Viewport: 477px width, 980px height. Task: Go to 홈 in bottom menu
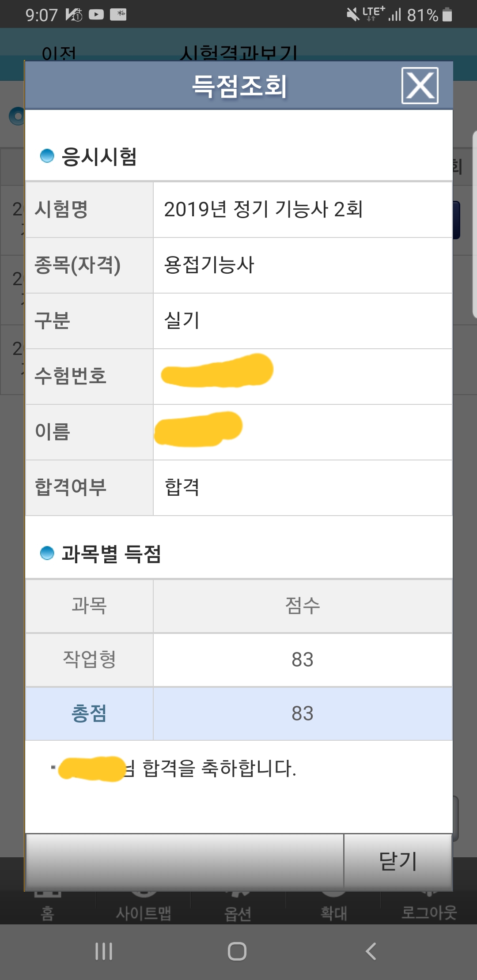pos(48,912)
